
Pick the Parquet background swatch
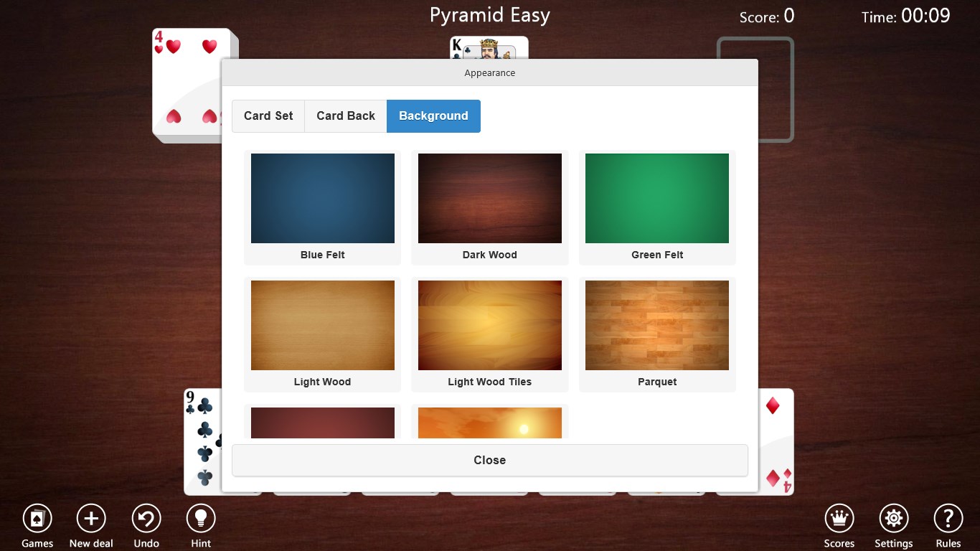(x=656, y=325)
